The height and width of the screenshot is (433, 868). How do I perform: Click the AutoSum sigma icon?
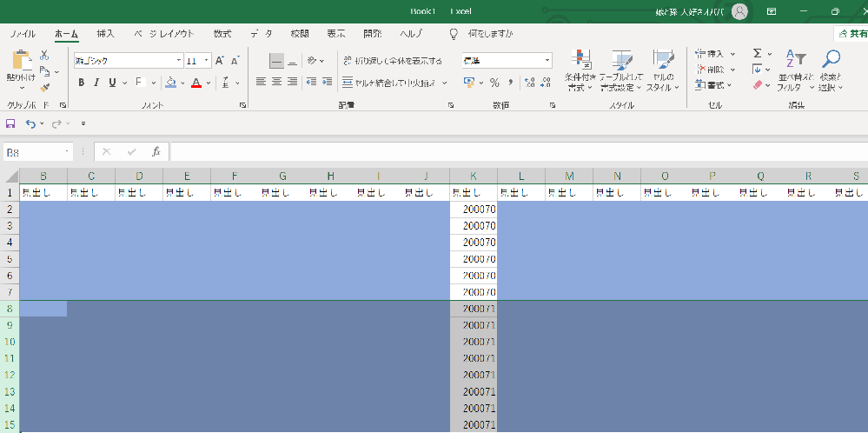[758, 53]
